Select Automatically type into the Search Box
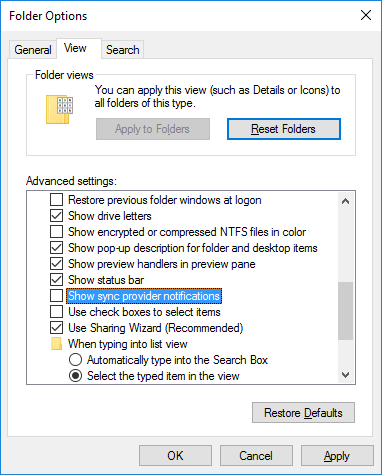 [75, 360]
